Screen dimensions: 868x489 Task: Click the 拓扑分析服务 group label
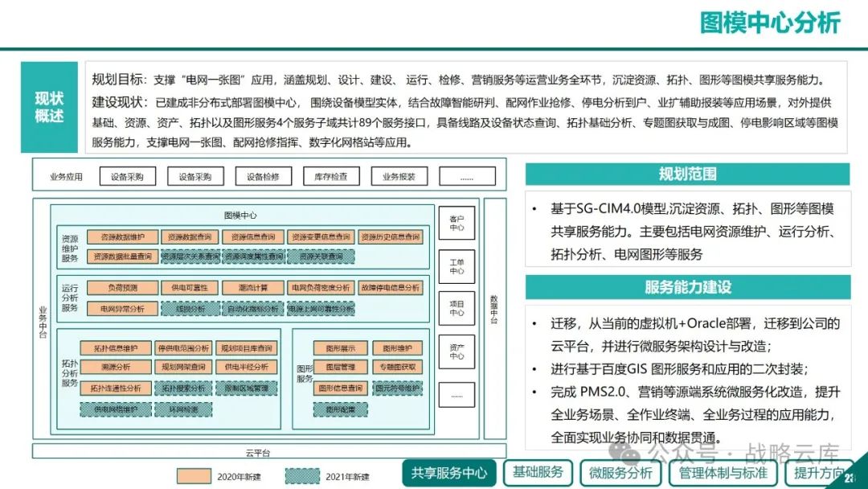(70, 373)
